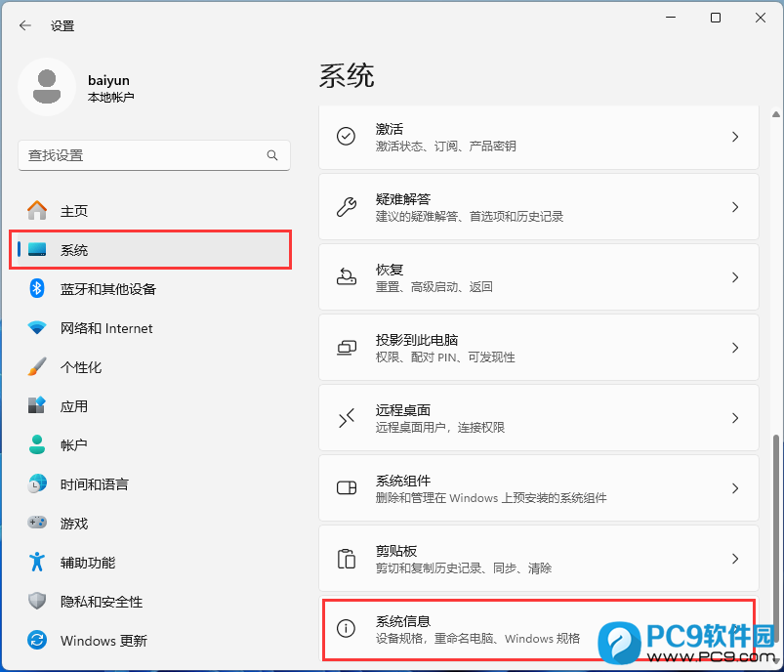Screen dimensions: 784x672
Task: Click the paintbrush icon for 个性化
Action: point(37,367)
